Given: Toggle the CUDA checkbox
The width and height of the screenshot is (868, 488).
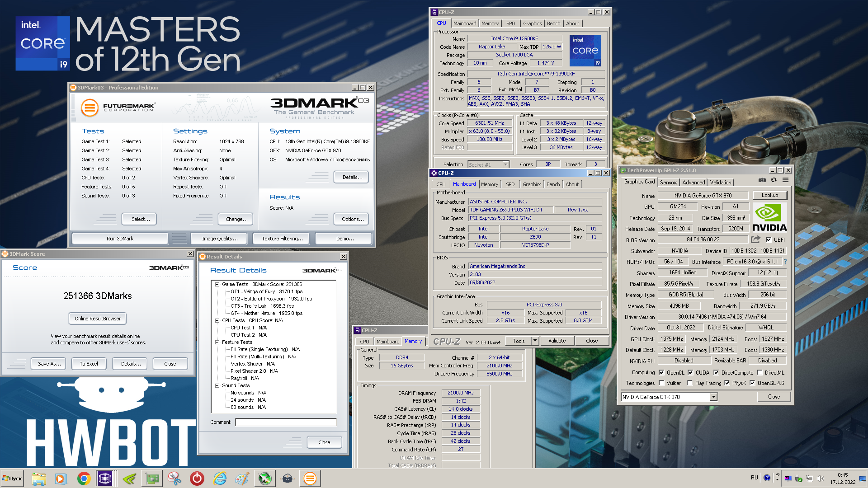Looking at the screenshot, I should (690, 373).
